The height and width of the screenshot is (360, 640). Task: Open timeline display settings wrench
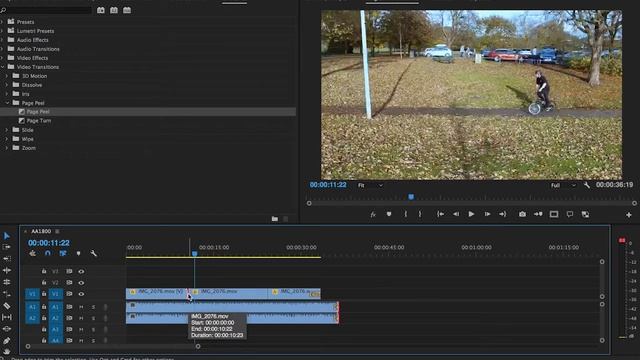93,253
